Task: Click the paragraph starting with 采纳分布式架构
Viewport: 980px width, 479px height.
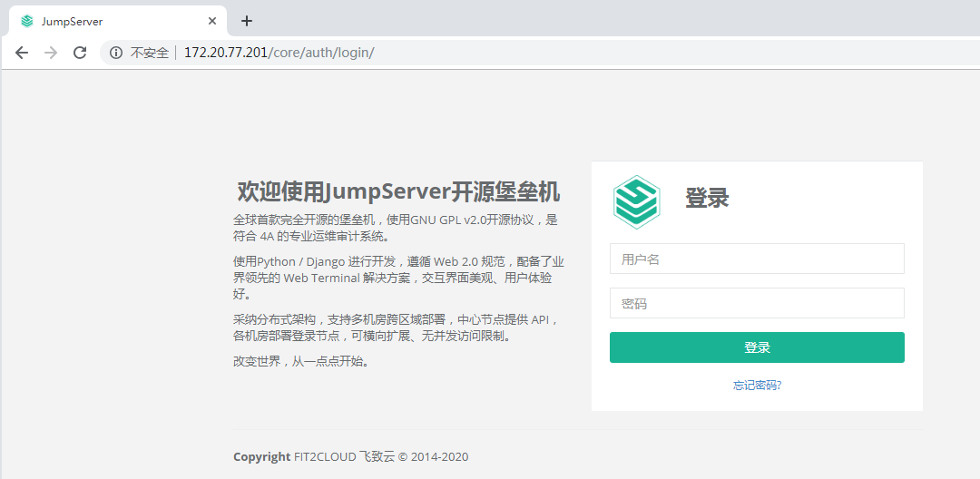Action: [395, 327]
